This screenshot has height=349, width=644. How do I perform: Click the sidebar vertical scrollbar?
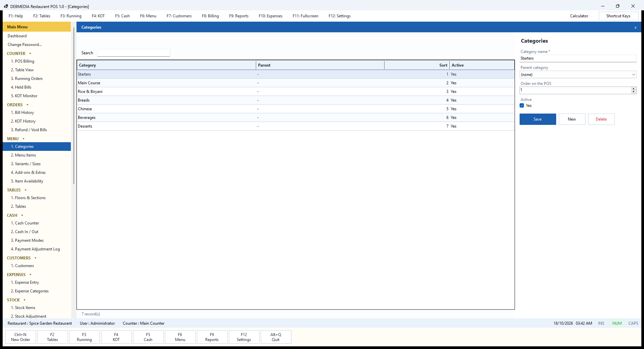[74, 107]
